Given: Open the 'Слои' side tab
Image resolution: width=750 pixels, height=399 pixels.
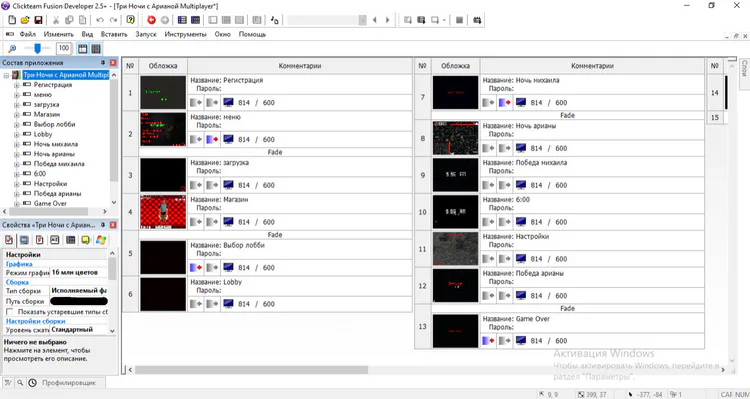Looking at the screenshot, I should coord(744,73).
